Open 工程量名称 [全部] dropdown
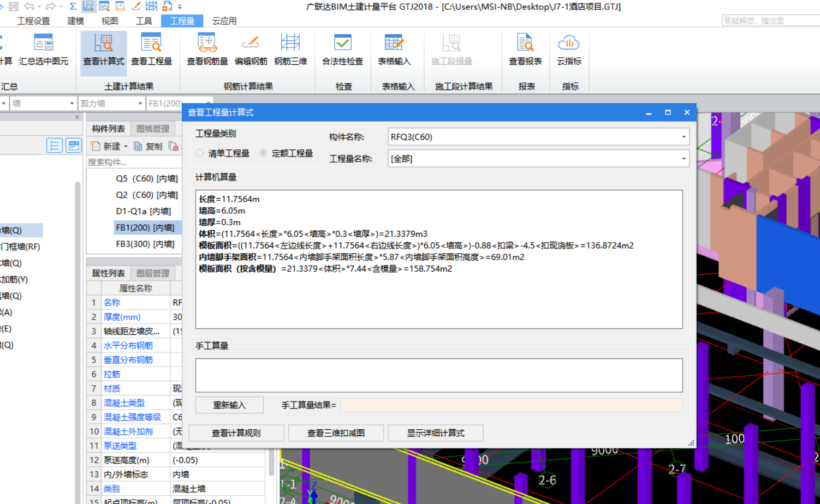The width and height of the screenshot is (820, 504). (x=684, y=159)
